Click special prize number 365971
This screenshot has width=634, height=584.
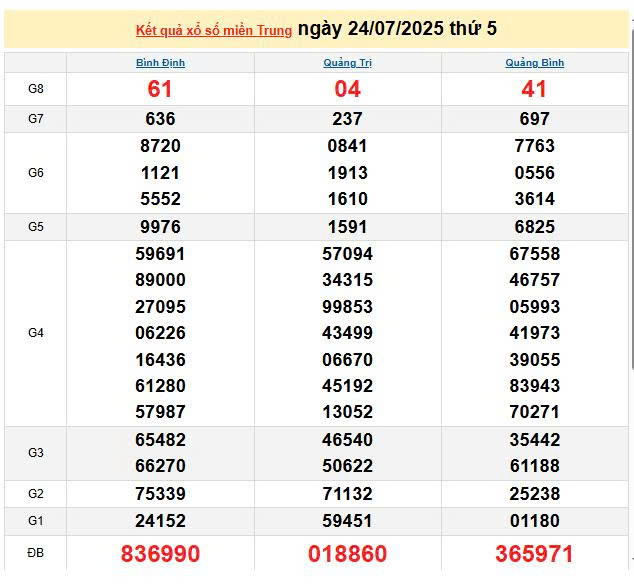pos(534,554)
